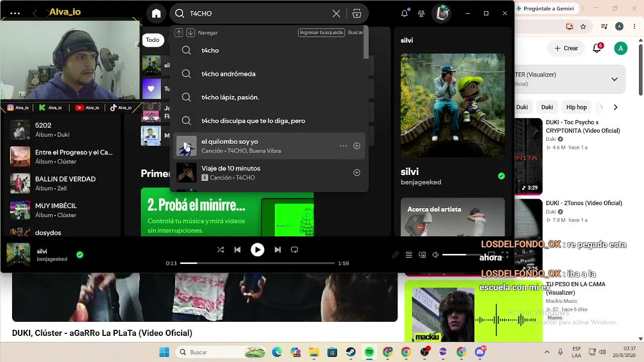Play the current track 'silvi'
The height and width of the screenshot is (362, 644).
click(x=257, y=249)
